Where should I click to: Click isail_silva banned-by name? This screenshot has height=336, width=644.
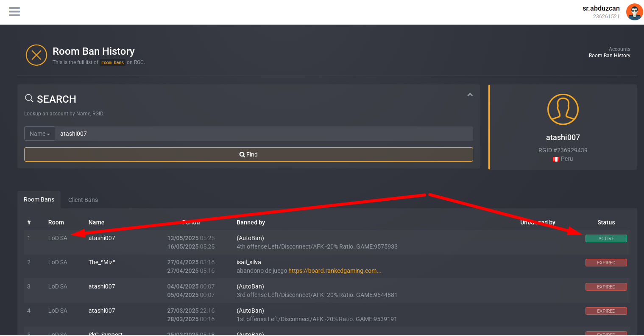click(249, 262)
